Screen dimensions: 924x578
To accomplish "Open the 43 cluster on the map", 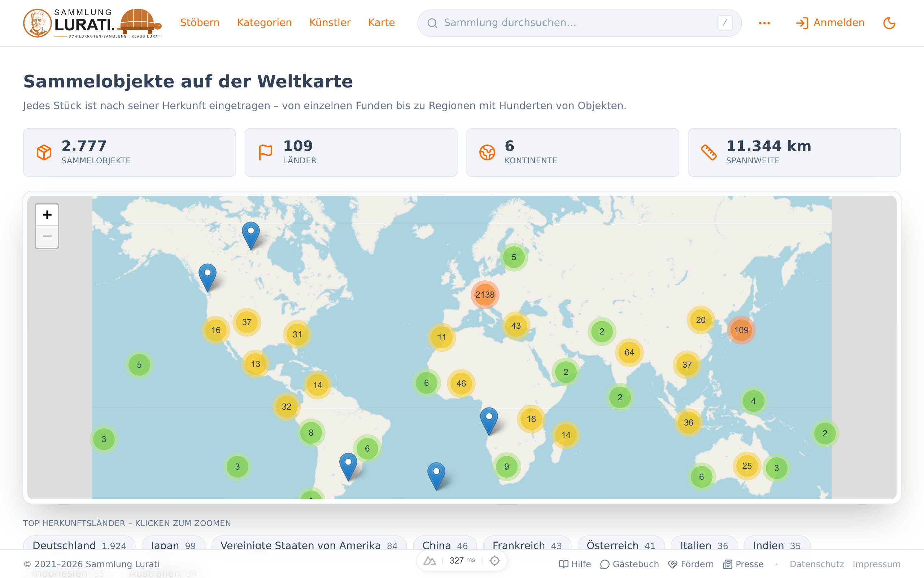I will click(516, 326).
